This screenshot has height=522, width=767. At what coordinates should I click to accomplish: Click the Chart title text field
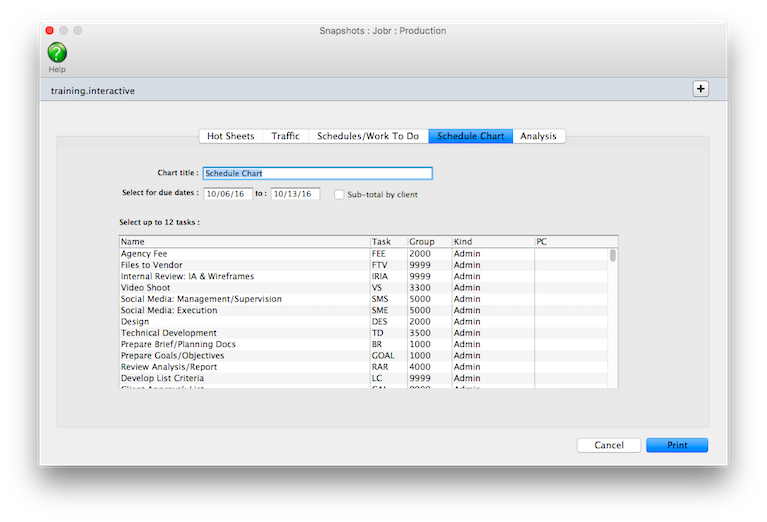317,173
